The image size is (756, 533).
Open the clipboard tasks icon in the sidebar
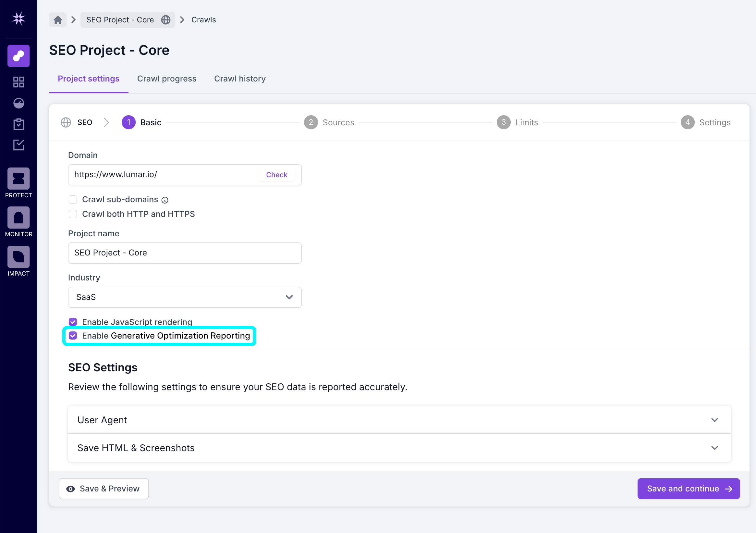[18, 124]
